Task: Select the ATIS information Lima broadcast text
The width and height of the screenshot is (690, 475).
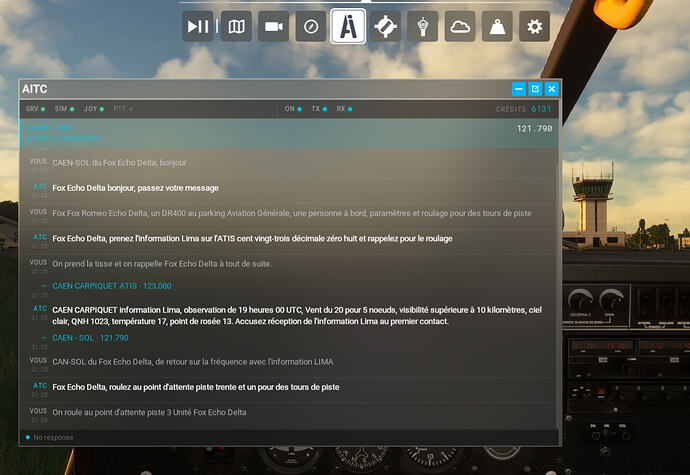Action: point(297,316)
